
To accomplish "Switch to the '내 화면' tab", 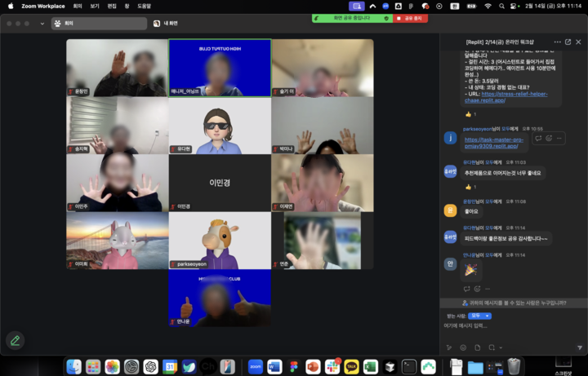I will click(x=165, y=23).
